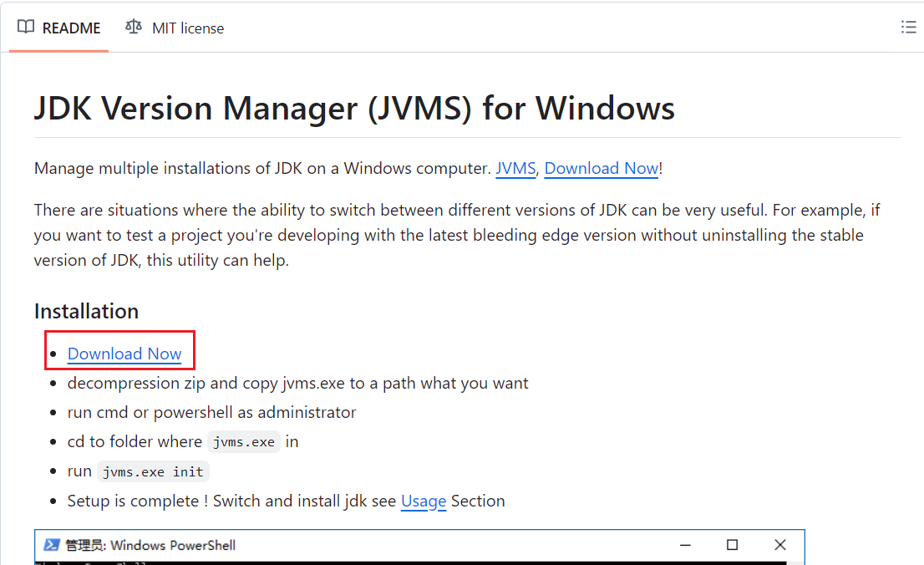The image size is (924, 565).
Task: Click the PowerShell window title text
Action: [x=150, y=545]
